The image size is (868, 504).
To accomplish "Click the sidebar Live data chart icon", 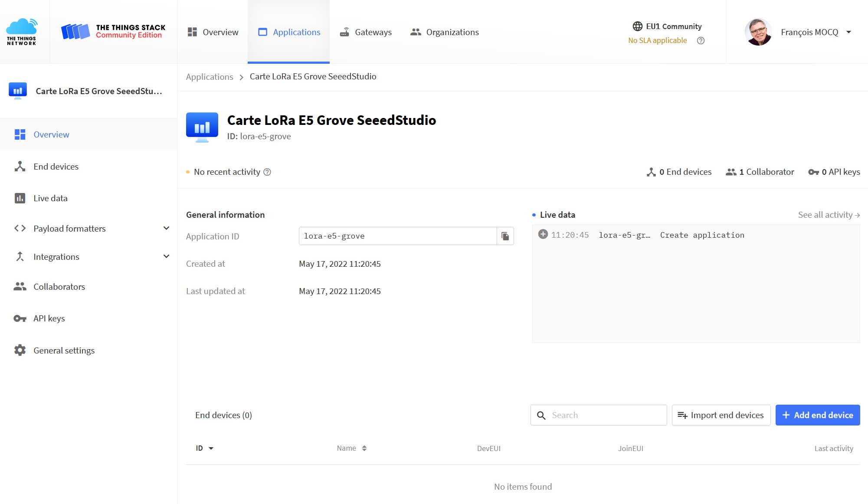I will (20, 198).
